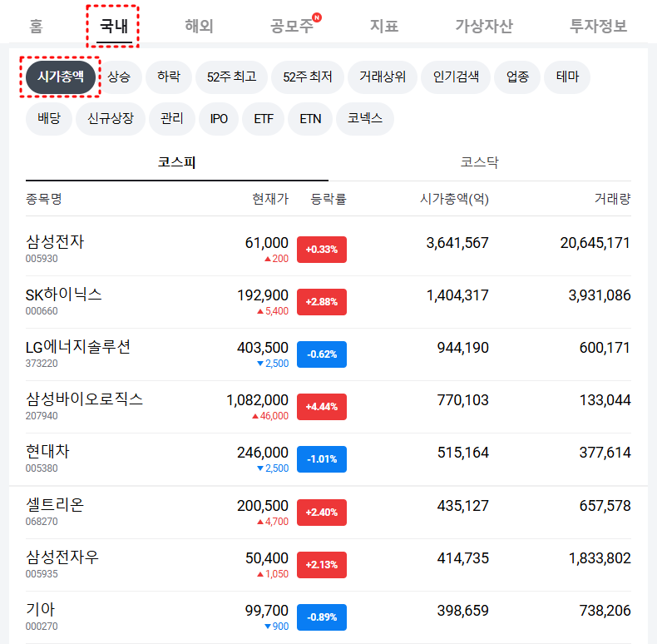Click the +2.88% change badge
Image resolution: width=657 pixels, height=644 pixels.
[322, 302]
